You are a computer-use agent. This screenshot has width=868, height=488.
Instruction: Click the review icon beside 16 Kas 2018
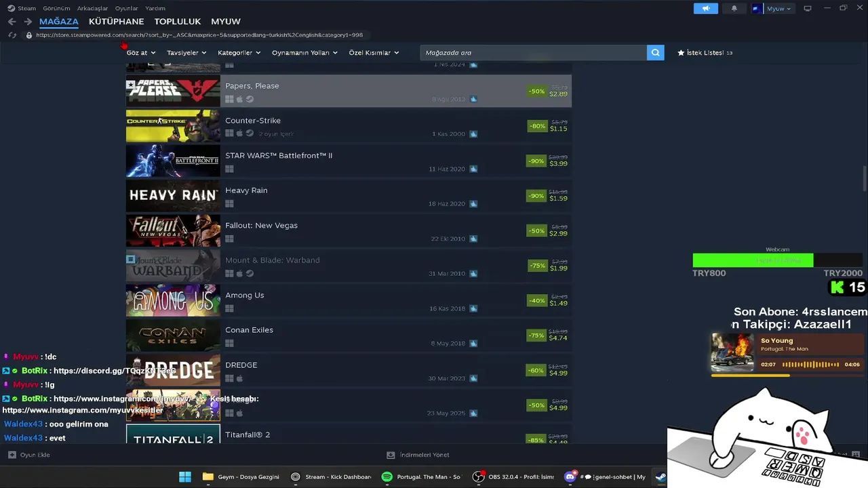[x=473, y=308]
